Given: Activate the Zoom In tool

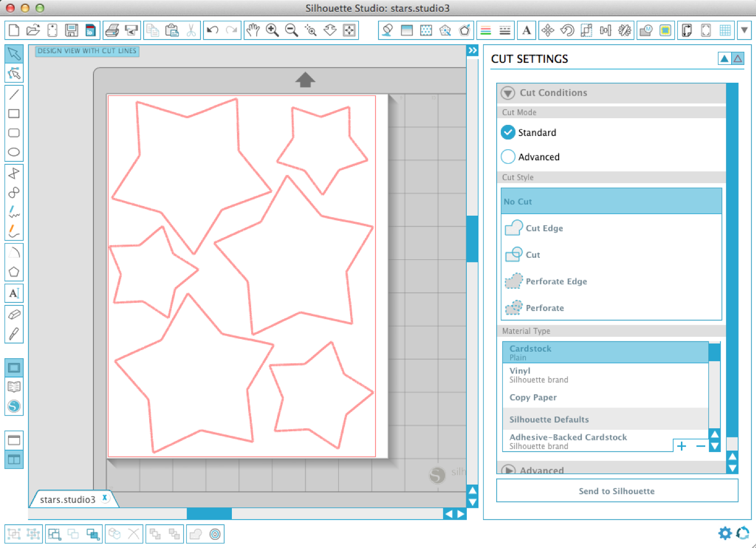Looking at the screenshot, I should coord(272,30).
